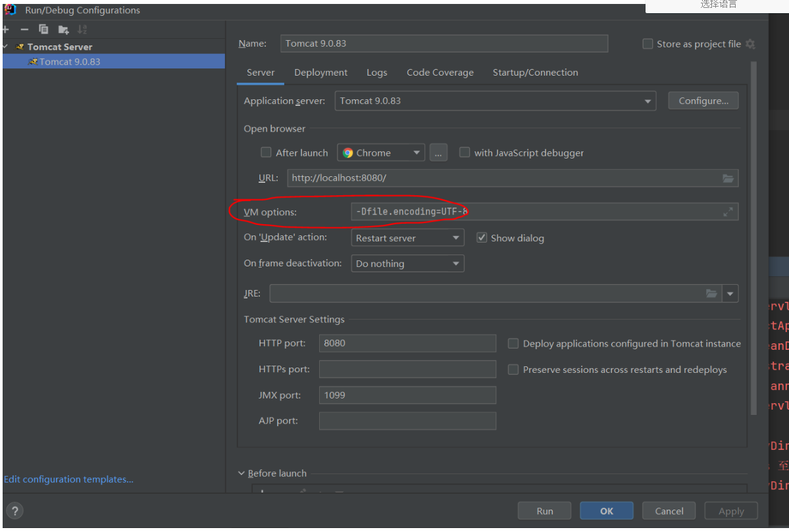Click the JRE input field

(496, 293)
